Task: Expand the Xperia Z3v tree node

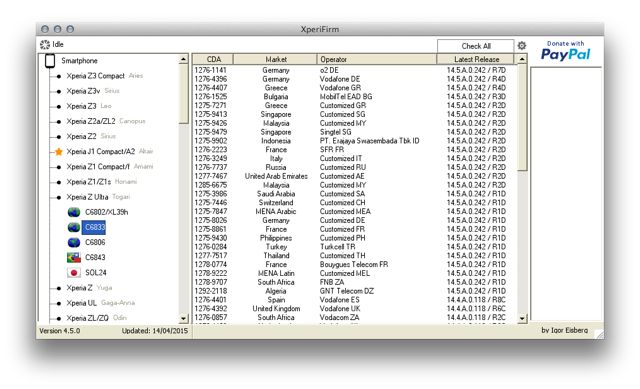Action: pyautogui.click(x=59, y=91)
